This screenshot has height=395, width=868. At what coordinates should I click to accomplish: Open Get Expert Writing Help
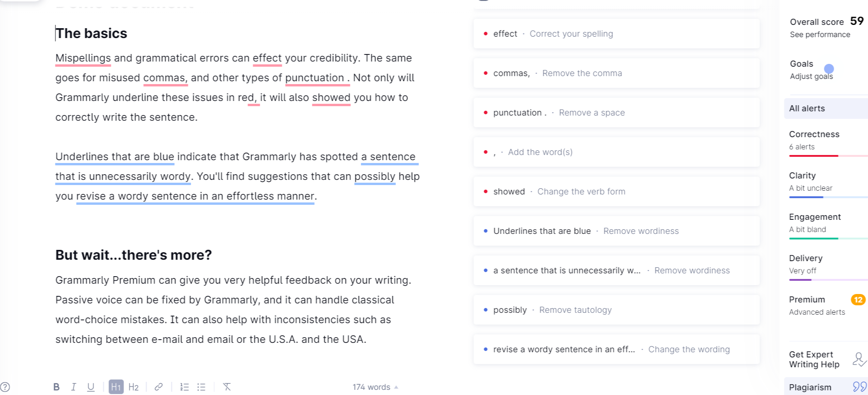pyautogui.click(x=815, y=359)
